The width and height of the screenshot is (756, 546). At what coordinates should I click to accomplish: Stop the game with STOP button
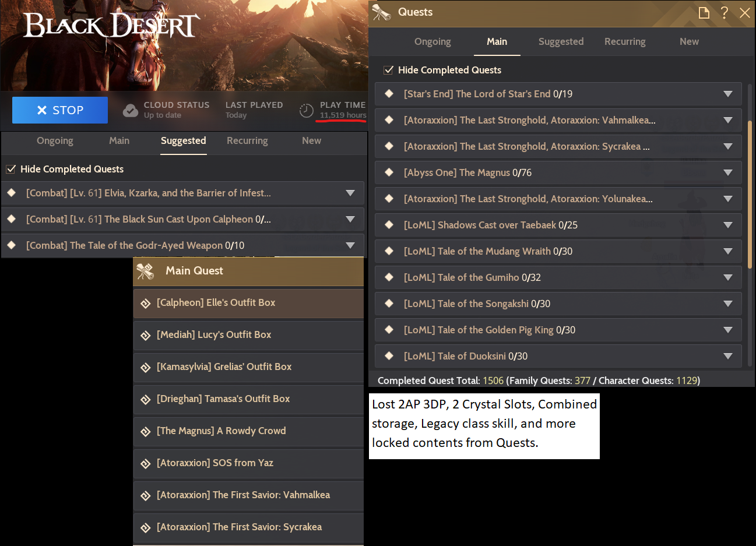click(60, 110)
